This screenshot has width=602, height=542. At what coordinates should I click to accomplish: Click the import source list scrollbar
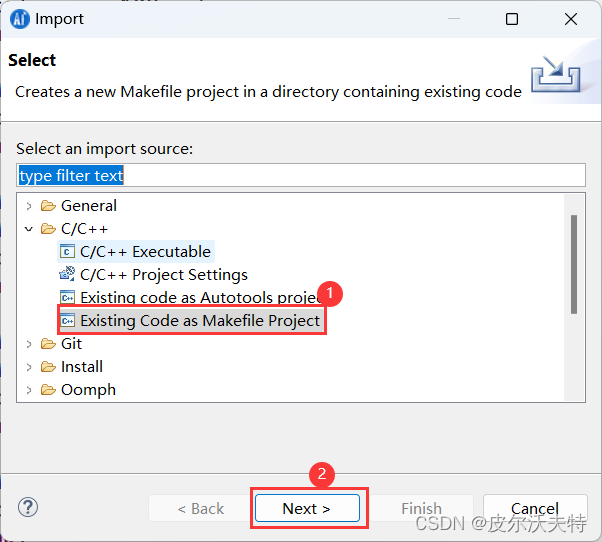tap(574, 264)
